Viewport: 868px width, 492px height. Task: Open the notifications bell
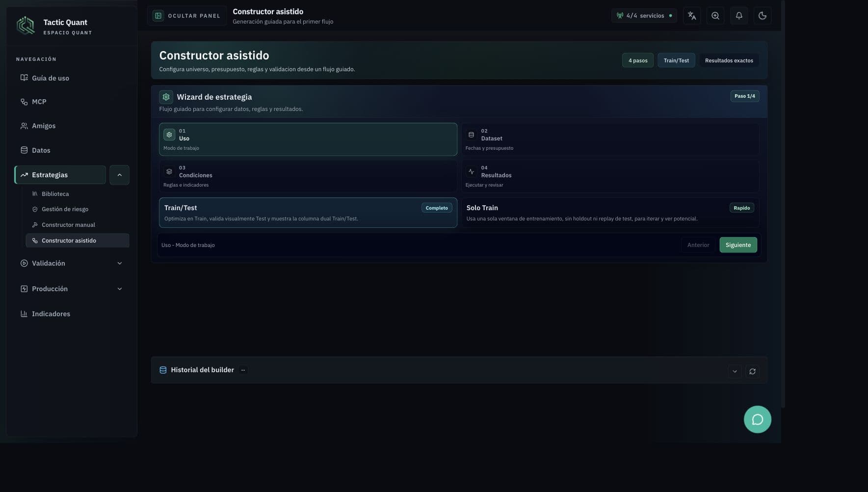(x=739, y=16)
